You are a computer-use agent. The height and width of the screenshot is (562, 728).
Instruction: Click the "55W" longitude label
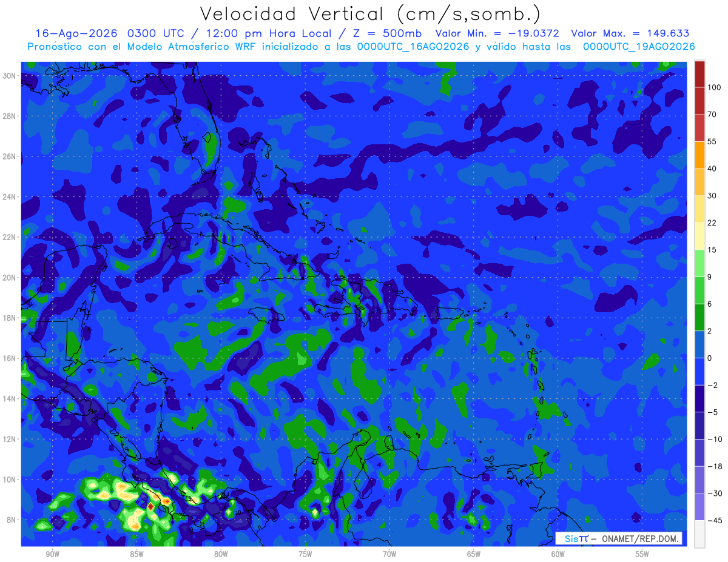pos(642,554)
